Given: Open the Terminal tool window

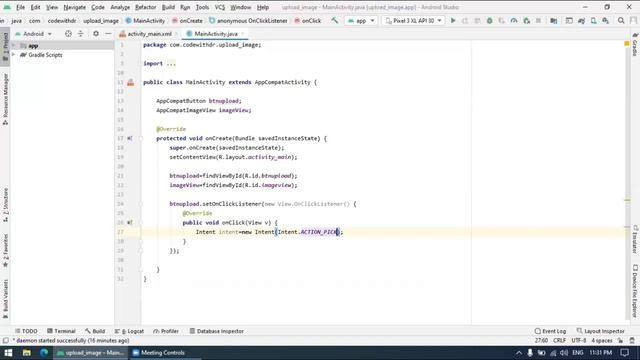Looking at the screenshot, I should click(61, 331).
